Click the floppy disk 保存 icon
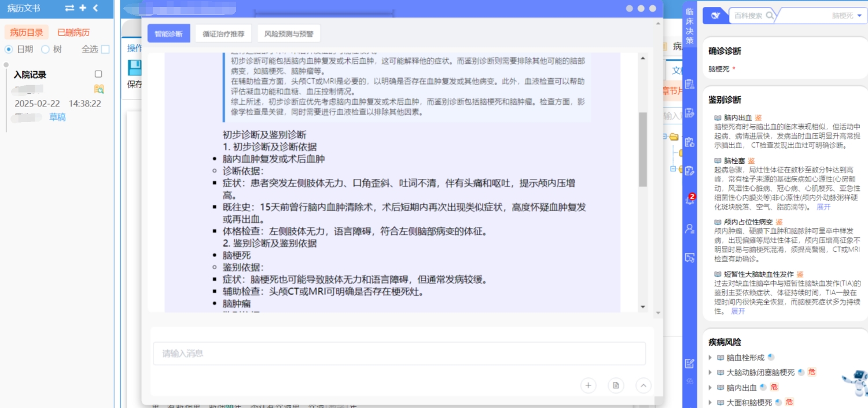868x408 pixels. (135, 68)
